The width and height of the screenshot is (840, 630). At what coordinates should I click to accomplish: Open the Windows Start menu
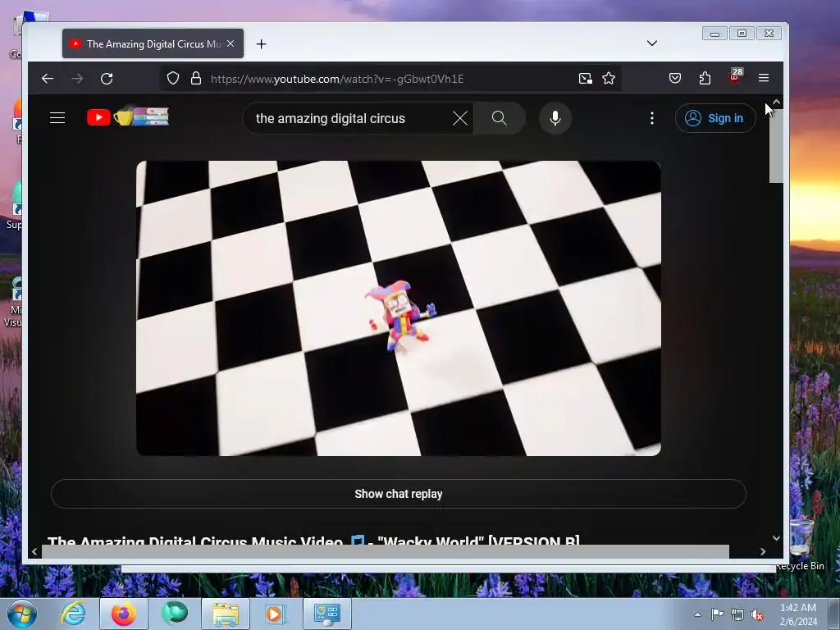21,614
